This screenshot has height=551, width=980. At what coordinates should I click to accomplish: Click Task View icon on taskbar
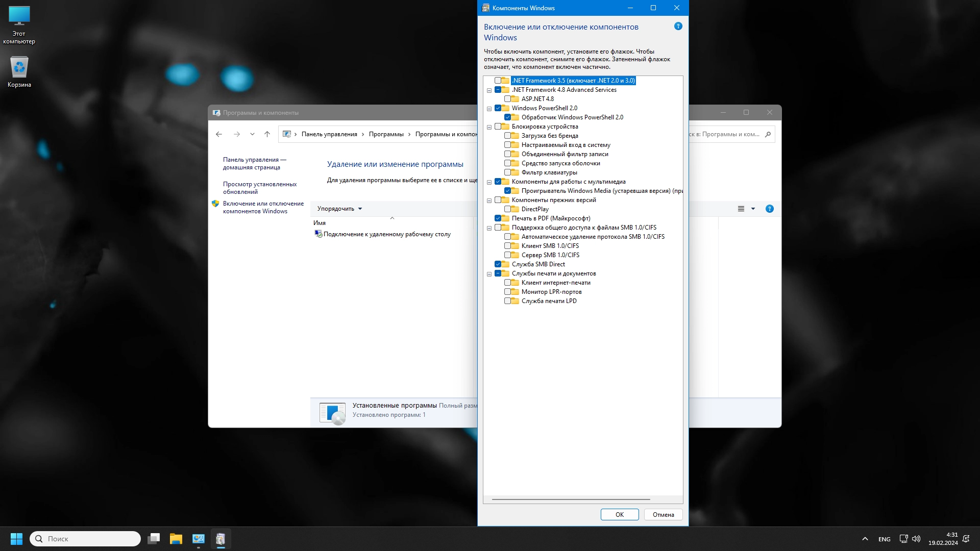154,539
